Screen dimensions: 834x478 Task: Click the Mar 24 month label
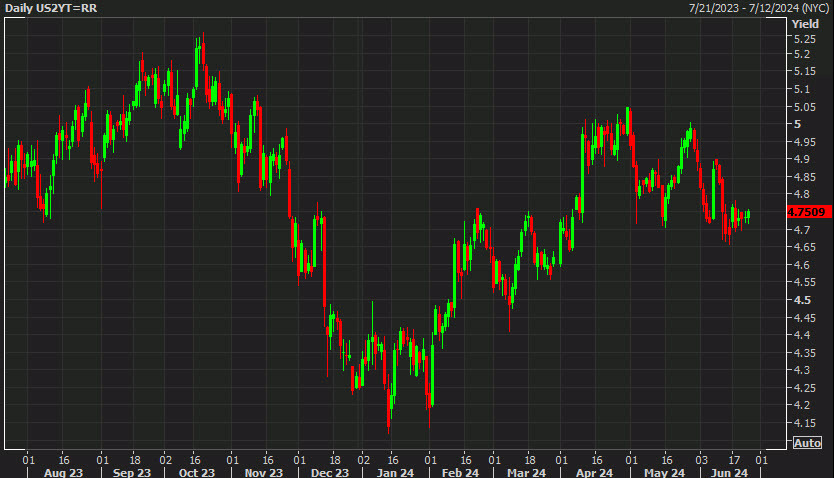click(x=526, y=472)
